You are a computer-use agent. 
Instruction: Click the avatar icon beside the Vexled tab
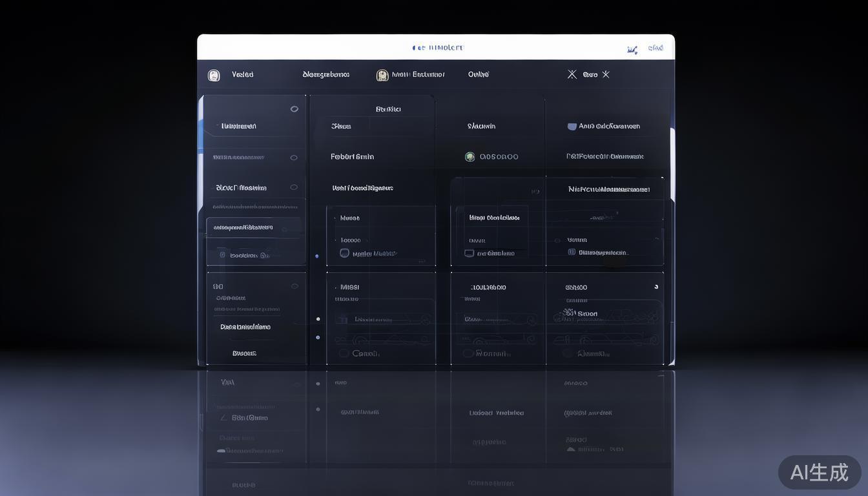[214, 76]
